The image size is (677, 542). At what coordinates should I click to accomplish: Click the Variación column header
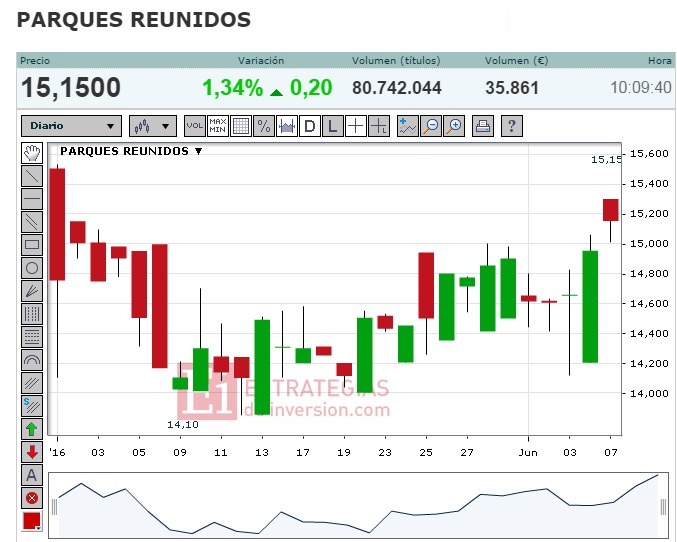pyautogui.click(x=261, y=60)
